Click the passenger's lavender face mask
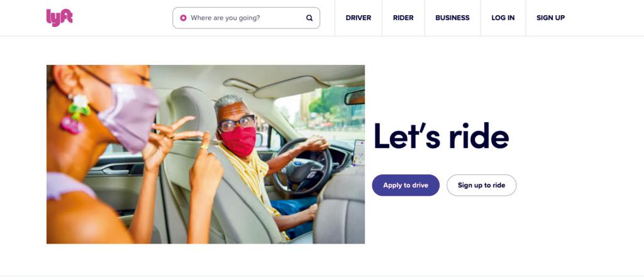 [129, 117]
